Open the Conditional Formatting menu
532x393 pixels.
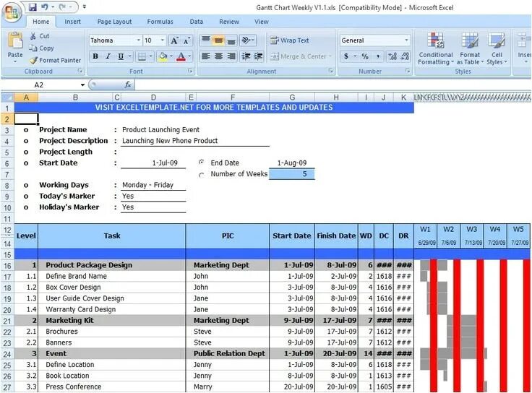click(436, 49)
